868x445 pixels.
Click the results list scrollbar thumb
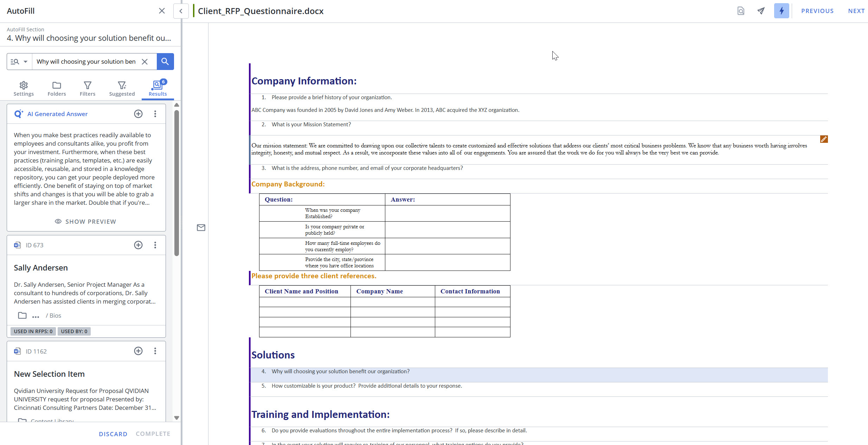coord(177,183)
